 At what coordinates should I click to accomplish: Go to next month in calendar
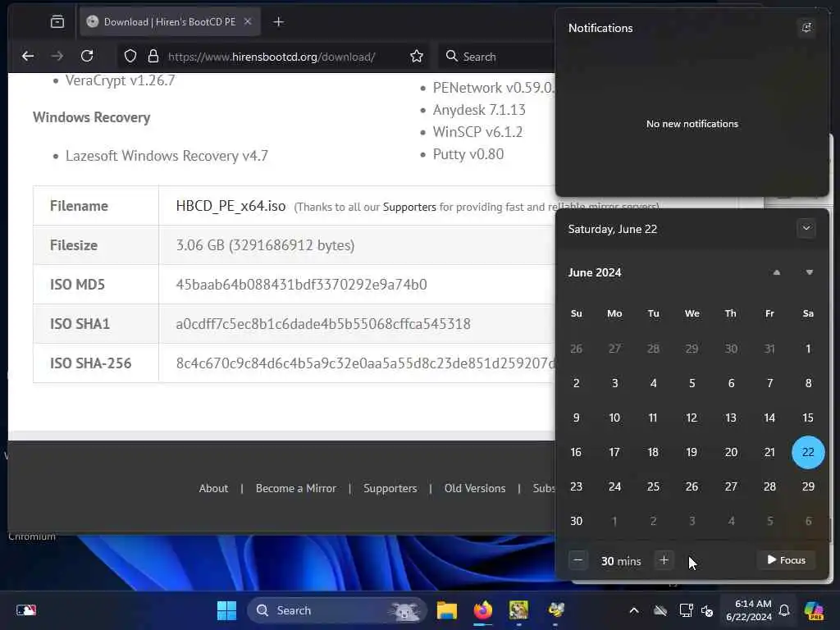pyautogui.click(x=810, y=272)
